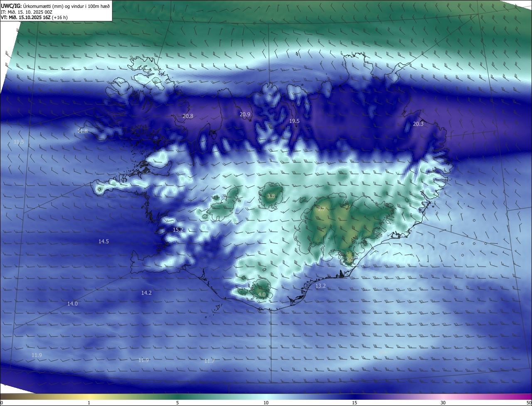Click the 14.2 value label
Image resolution: width=532 pixels, height=406 pixels.
(146, 293)
